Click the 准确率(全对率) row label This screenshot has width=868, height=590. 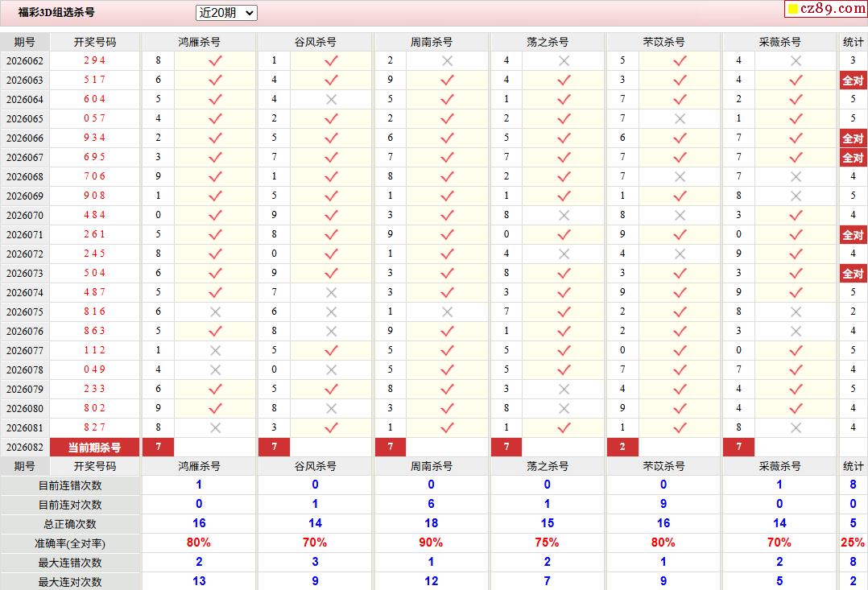(x=70, y=543)
